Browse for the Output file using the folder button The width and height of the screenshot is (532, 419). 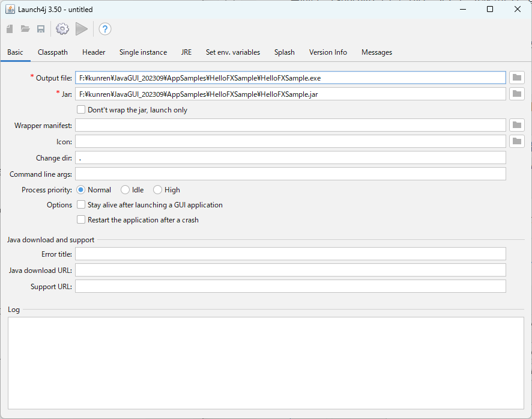coord(517,78)
